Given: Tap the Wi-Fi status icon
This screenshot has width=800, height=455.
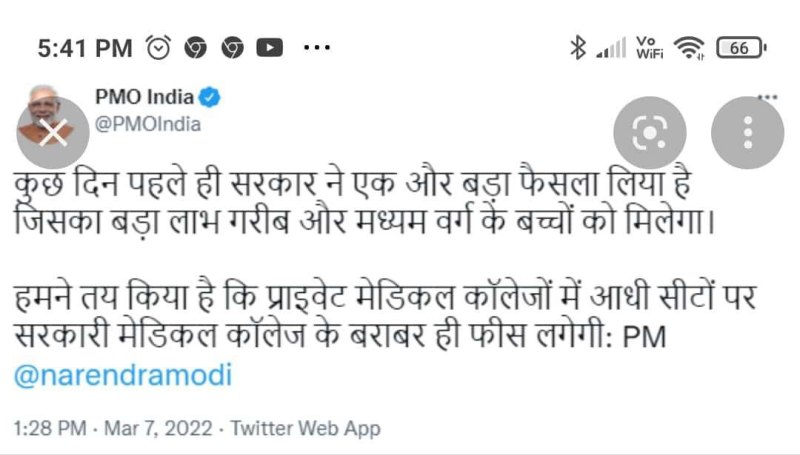Looking at the screenshot, I should (690, 47).
